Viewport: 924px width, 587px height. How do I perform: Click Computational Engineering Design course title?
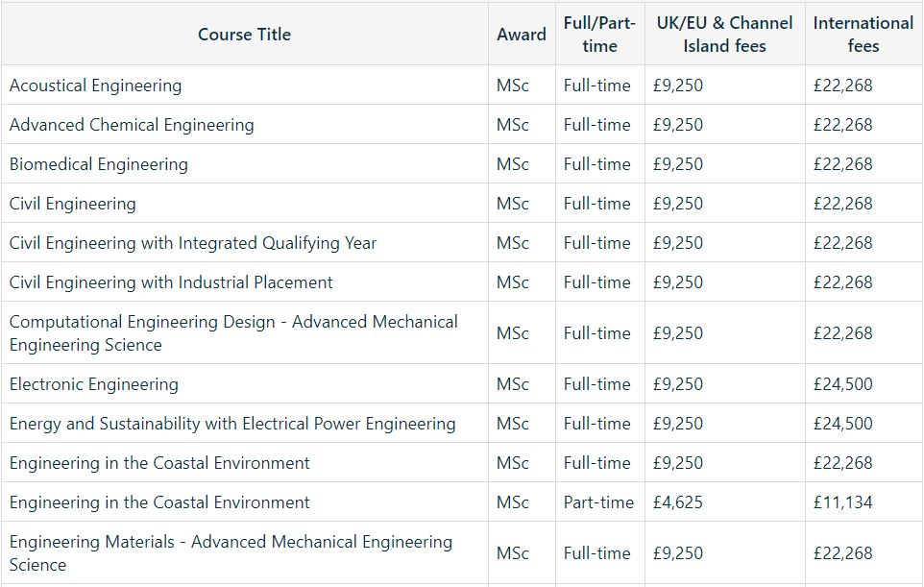click(233, 333)
